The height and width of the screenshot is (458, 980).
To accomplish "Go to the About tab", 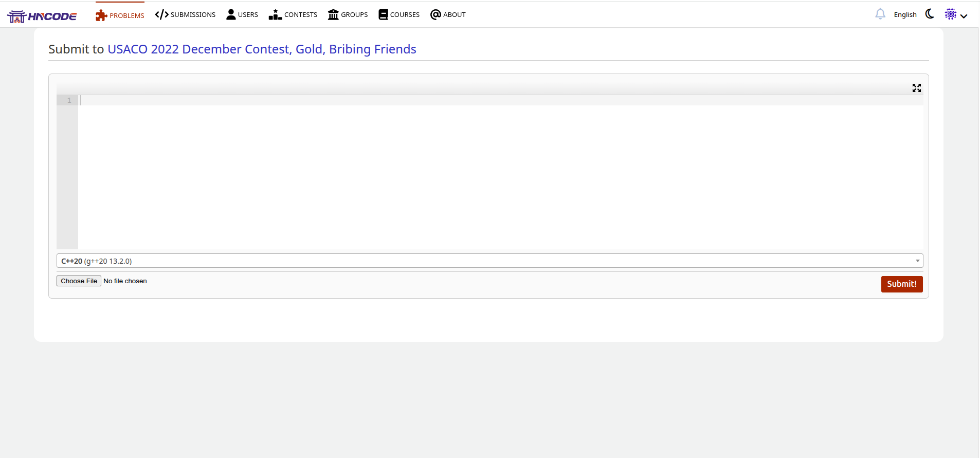I will click(448, 14).
